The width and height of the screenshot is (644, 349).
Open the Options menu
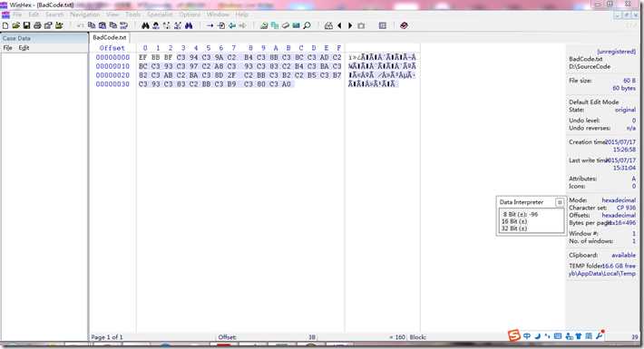pos(190,15)
